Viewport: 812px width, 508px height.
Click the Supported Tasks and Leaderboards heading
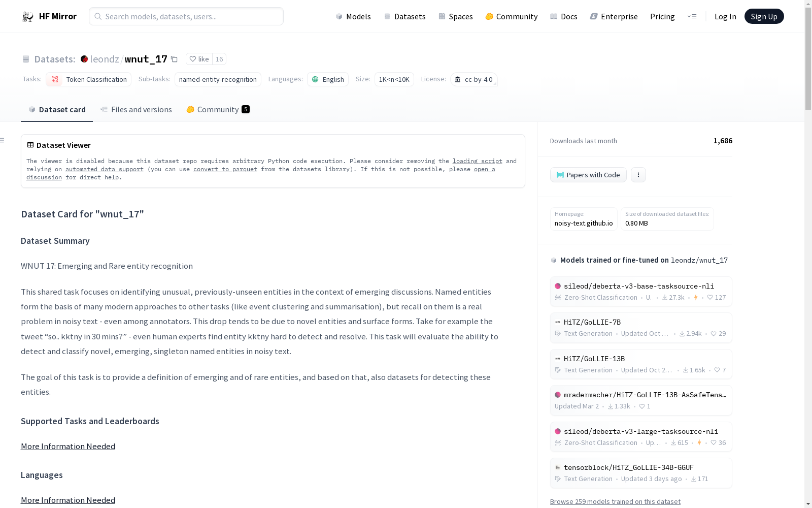coord(90,421)
